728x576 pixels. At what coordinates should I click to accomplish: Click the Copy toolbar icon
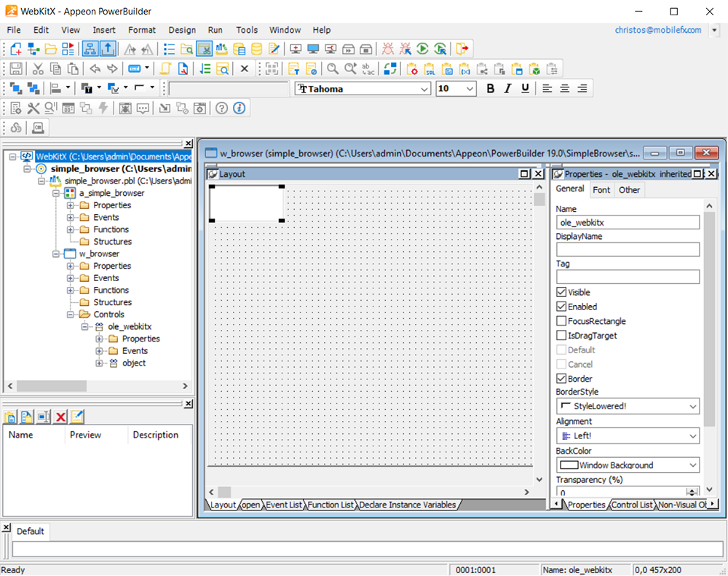(x=55, y=69)
